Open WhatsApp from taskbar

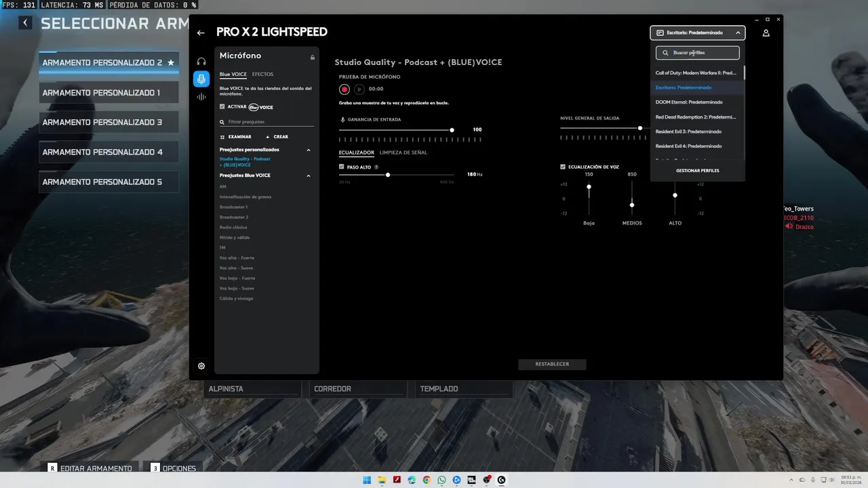click(441, 480)
